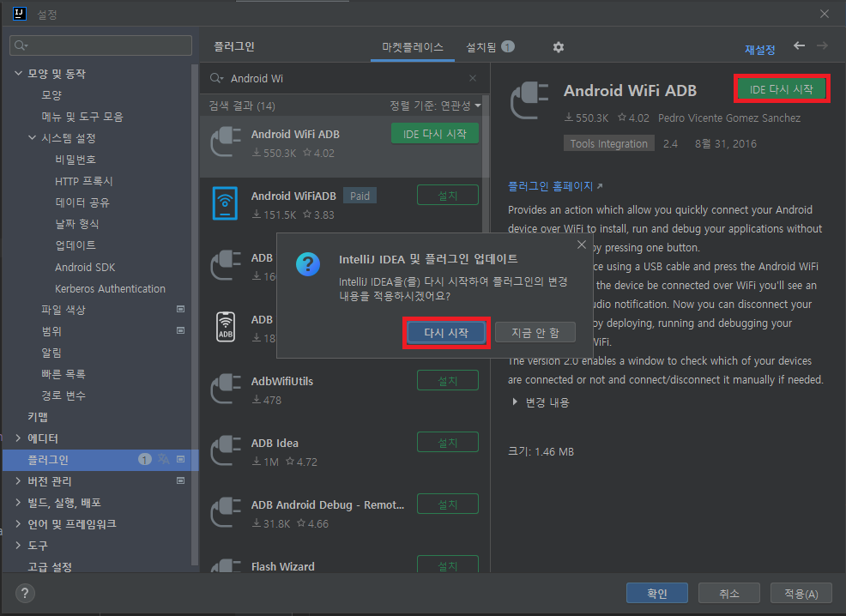This screenshot has height=616, width=846.
Task: Select the 고급 설정 settings item
Action: click(x=50, y=566)
